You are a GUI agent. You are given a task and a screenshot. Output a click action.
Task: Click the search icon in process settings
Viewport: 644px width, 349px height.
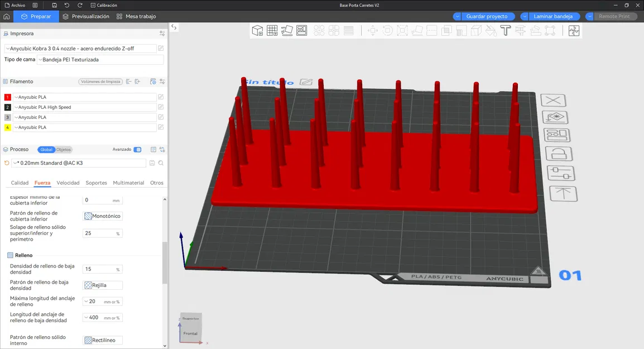point(161,163)
